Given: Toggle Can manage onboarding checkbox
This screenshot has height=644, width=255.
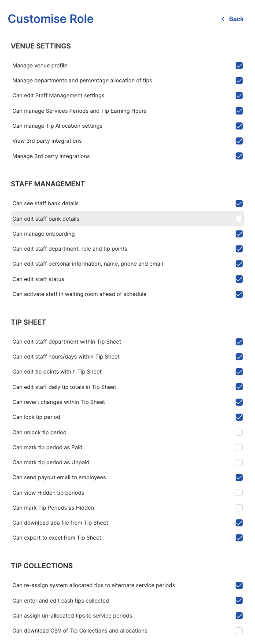Looking at the screenshot, I should click(x=239, y=234).
